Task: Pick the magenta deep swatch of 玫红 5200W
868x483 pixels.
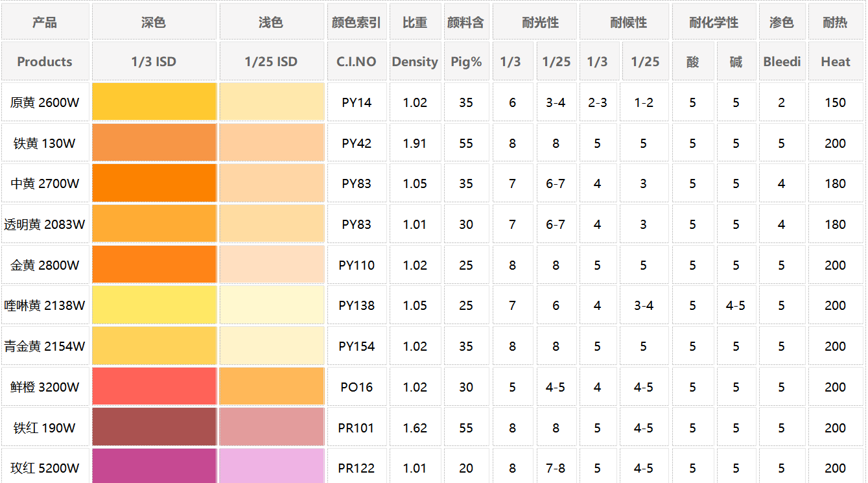Action: point(154,466)
